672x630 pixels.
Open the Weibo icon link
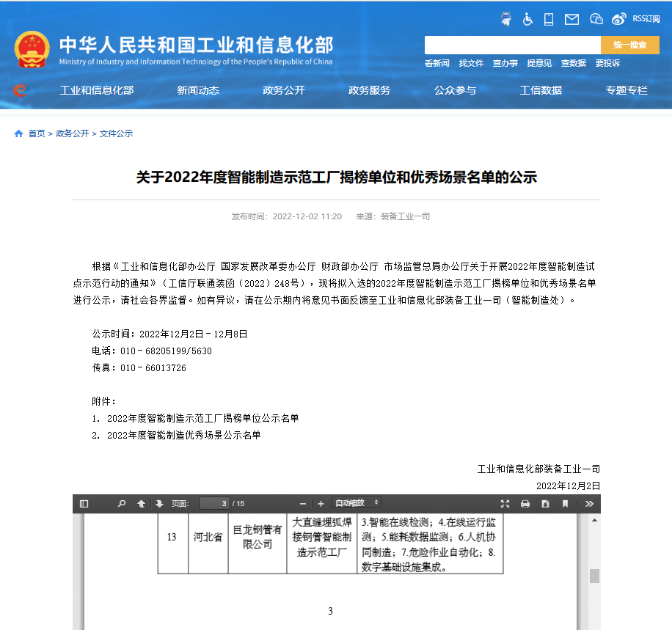click(x=619, y=19)
